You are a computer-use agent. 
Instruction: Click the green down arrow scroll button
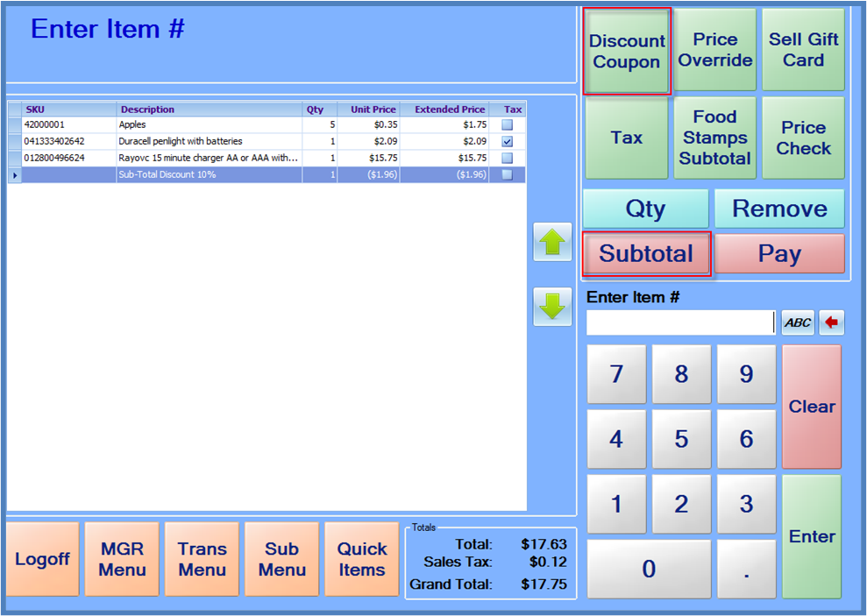552,307
